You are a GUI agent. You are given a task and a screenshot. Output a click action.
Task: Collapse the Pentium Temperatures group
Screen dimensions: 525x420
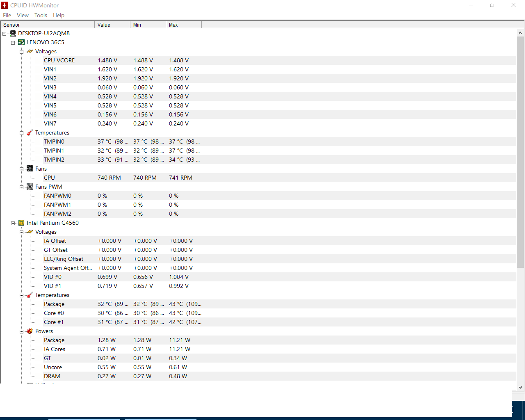pyautogui.click(x=22, y=295)
